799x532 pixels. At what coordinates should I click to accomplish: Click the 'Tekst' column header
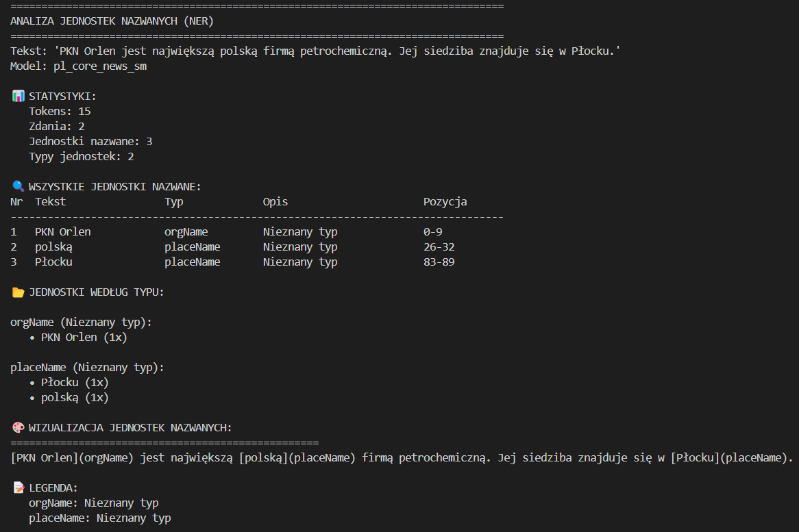coord(50,201)
